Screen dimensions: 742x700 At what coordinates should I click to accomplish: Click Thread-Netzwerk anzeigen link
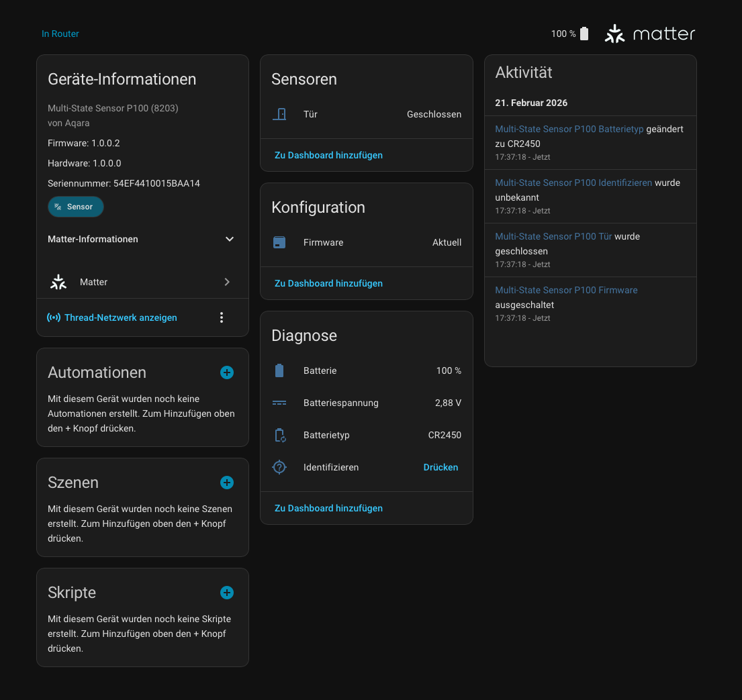[x=120, y=317]
